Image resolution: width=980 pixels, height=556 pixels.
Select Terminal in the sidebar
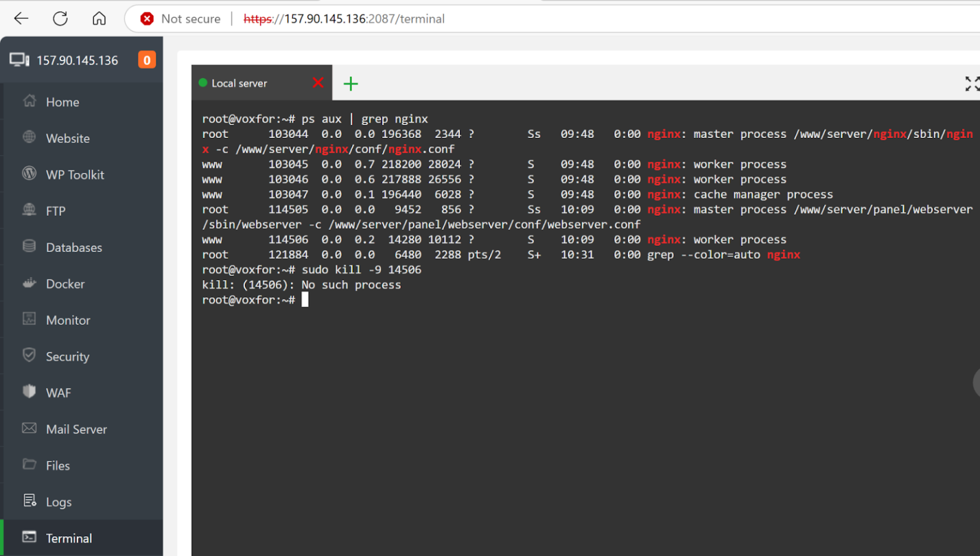(x=69, y=538)
